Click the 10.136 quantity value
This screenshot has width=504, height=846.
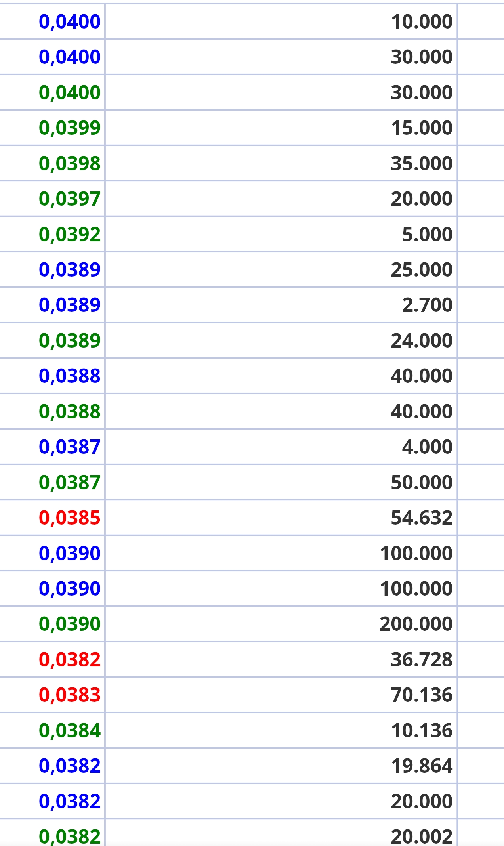(x=422, y=730)
